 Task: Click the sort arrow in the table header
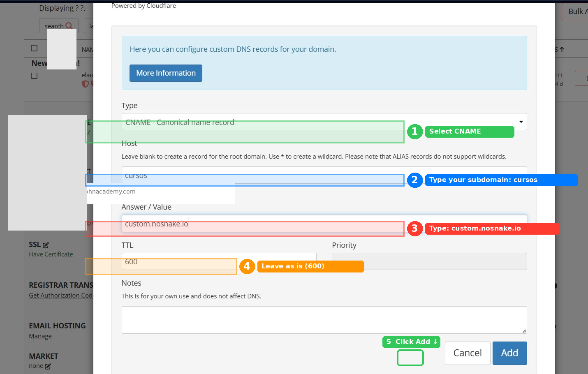pos(562,49)
